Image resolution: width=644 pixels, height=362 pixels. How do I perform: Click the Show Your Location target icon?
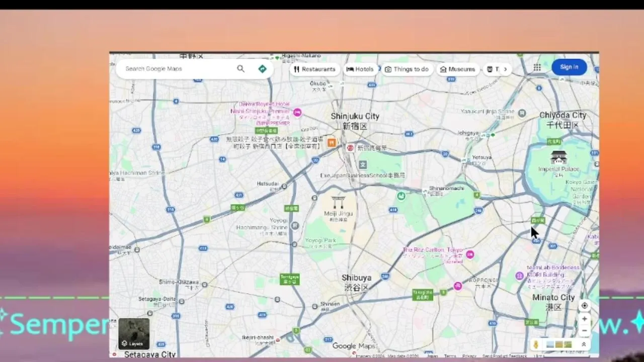(x=584, y=306)
